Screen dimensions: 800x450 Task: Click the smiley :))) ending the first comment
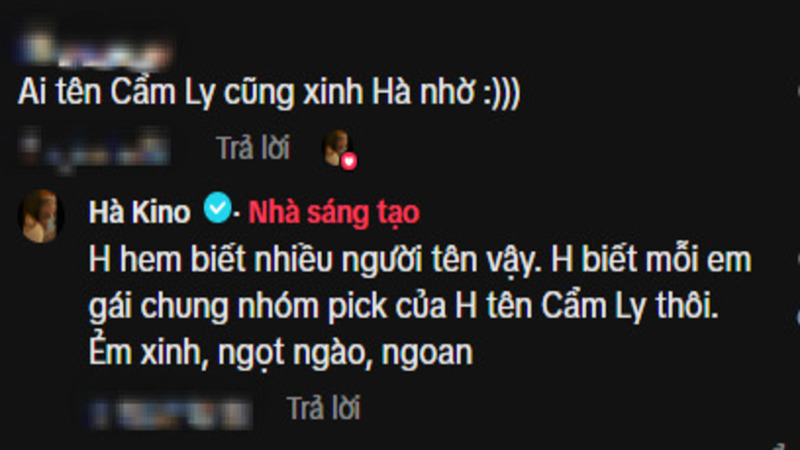(502, 94)
